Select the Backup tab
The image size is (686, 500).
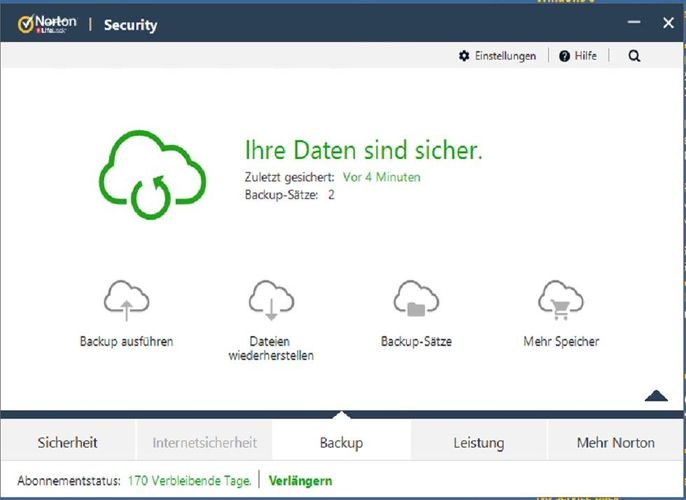point(341,442)
